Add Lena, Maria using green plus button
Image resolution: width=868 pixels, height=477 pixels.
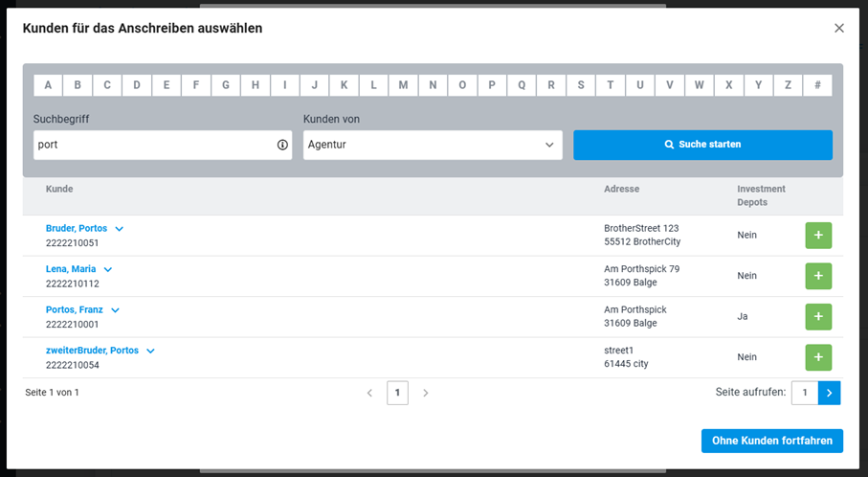coord(818,276)
